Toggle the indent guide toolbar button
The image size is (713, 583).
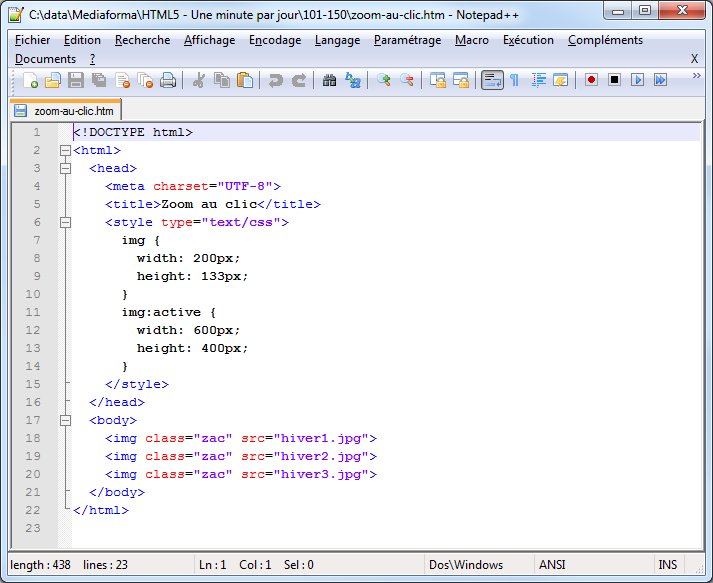pos(538,80)
